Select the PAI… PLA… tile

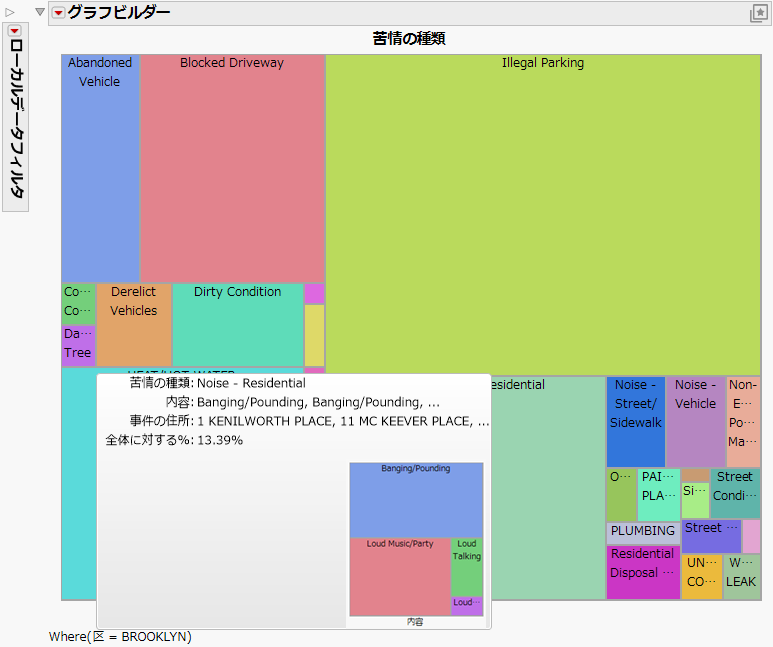click(659, 495)
